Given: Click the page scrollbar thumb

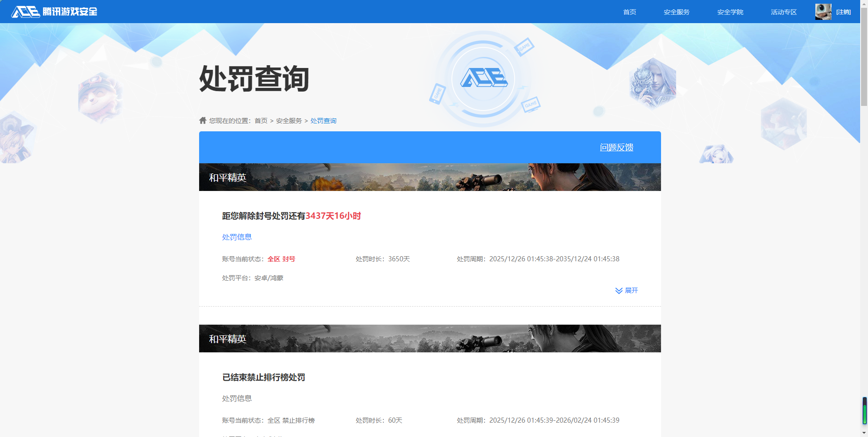Looking at the screenshot, I should coord(864,58).
